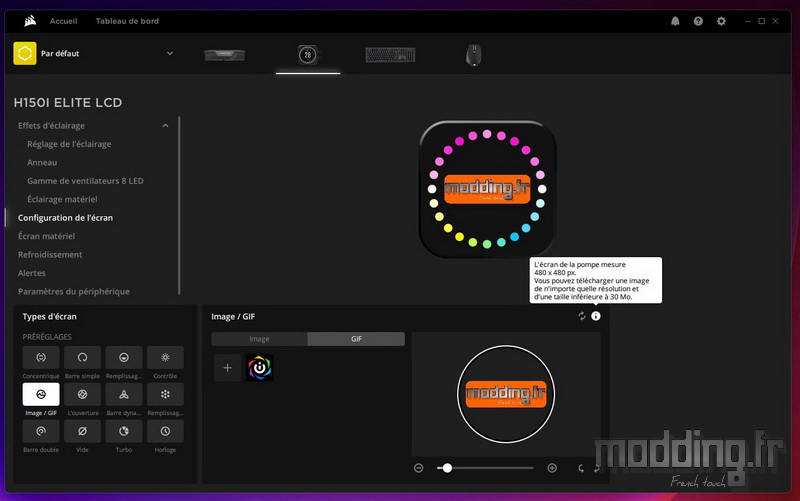The height and width of the screenshot is (501, 800).
Task: Select the Contrôle screen preset
Action: (x=165, y=358)
